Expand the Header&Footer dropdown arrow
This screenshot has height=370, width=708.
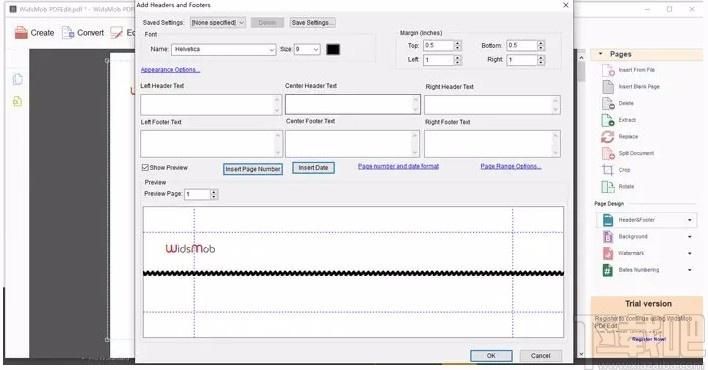pos(689,220)
